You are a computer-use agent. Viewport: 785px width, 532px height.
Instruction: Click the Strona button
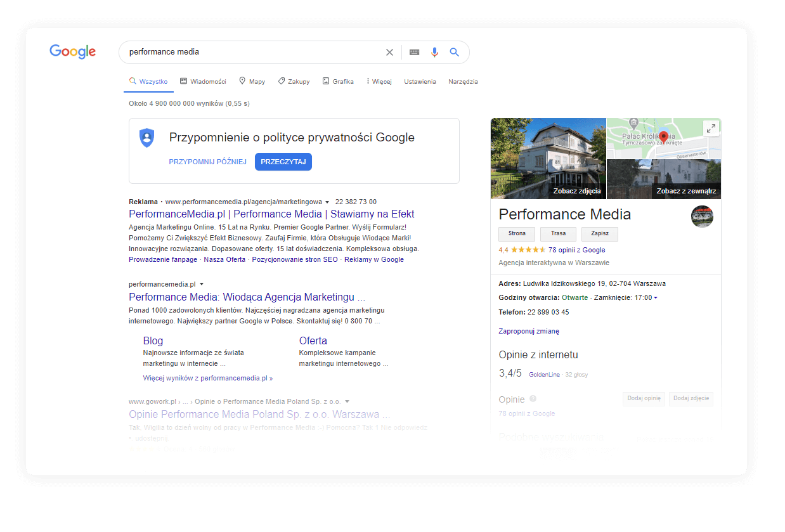point(517,233)
